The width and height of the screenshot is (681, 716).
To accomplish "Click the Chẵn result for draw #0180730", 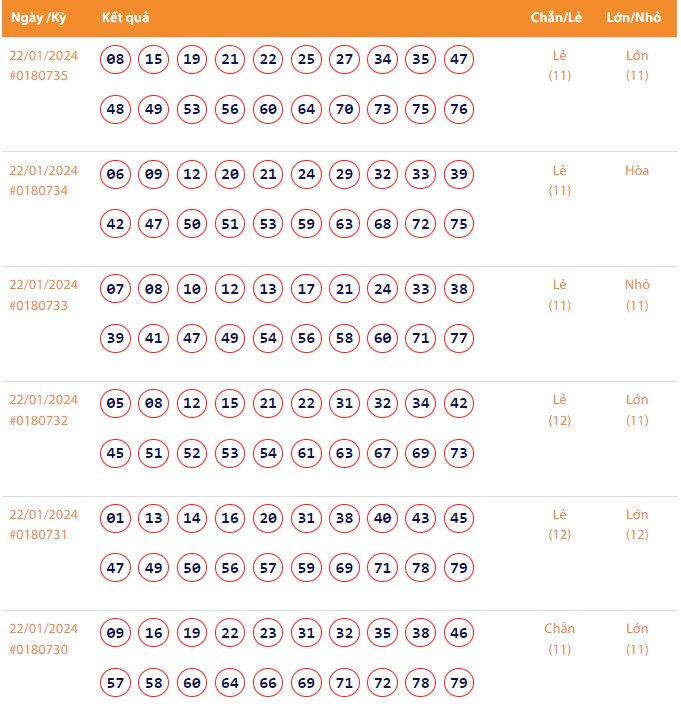I will [560, 629].
